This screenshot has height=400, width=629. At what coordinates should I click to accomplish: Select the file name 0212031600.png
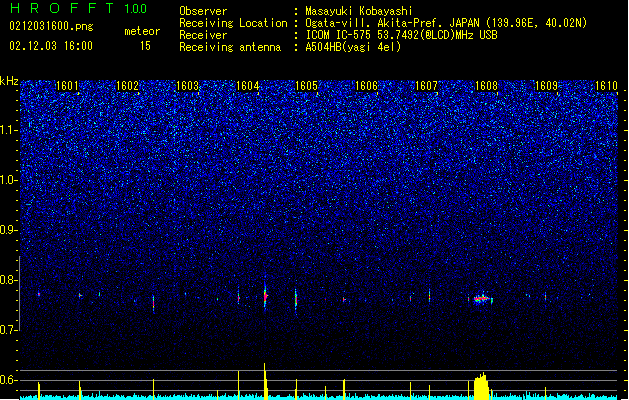click(51, 26)
